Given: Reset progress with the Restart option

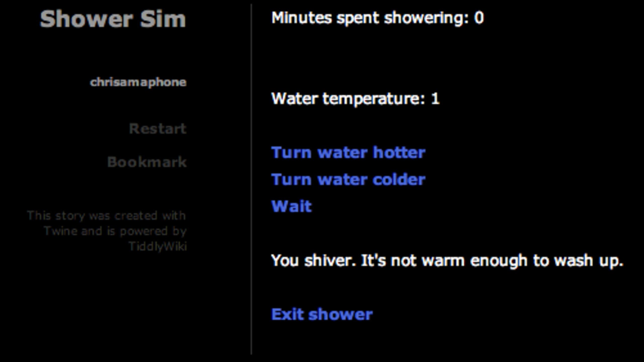Looking at the screenshot, I should pyautogui.click(x=157, y=129).
